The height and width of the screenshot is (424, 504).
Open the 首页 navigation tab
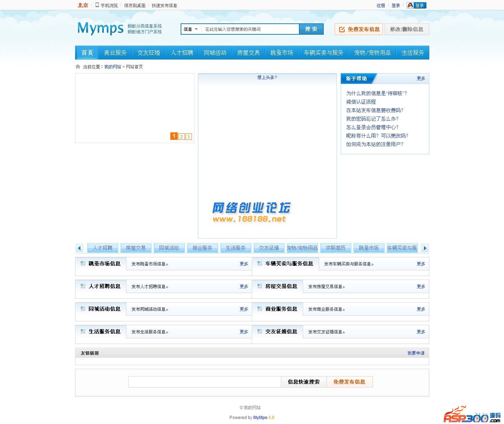[87, 52]
